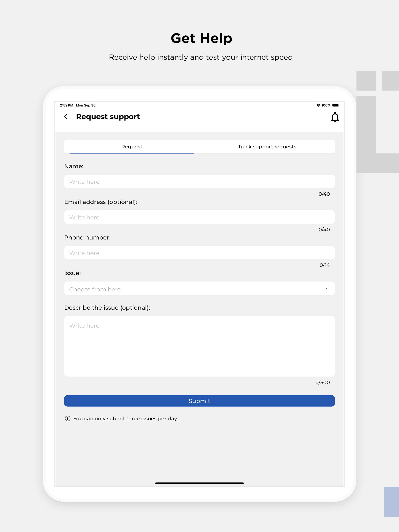Tap the Wi-Fi status icon

[x=318, y=105]
